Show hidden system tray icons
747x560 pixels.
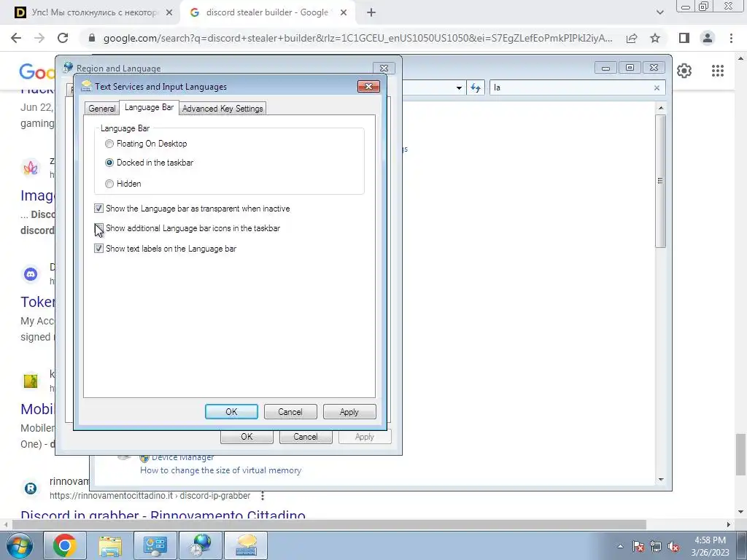pos(620,546)
